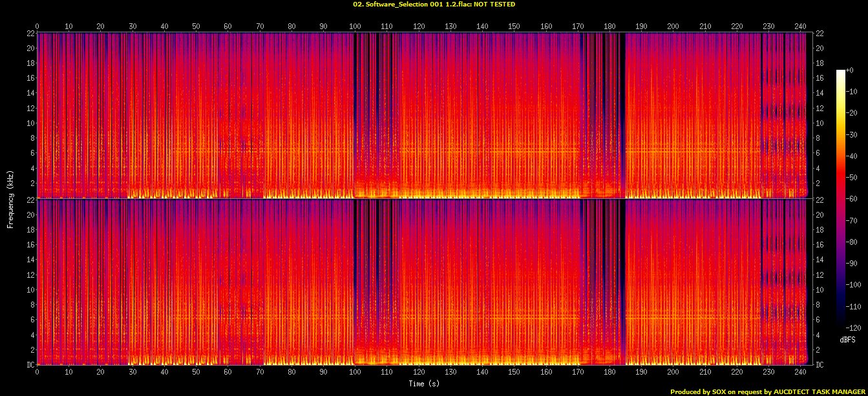Pick the -120 level on the color bar
Viewport: 868px width, 396px height.
[853, 327]
